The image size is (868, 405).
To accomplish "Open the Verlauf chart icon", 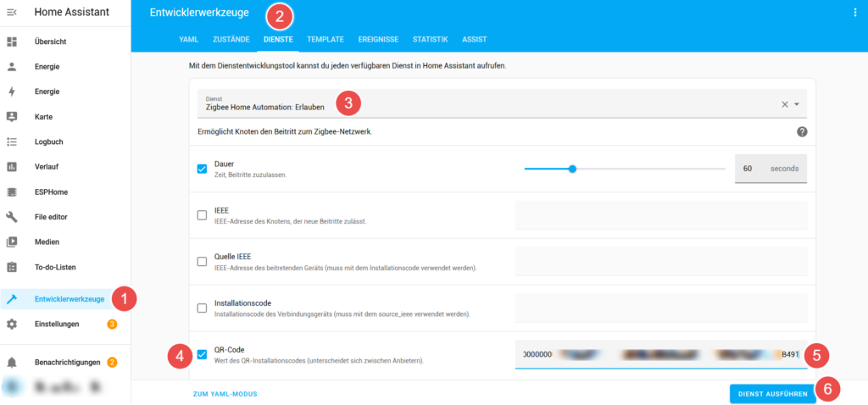I will coord(12,167).
